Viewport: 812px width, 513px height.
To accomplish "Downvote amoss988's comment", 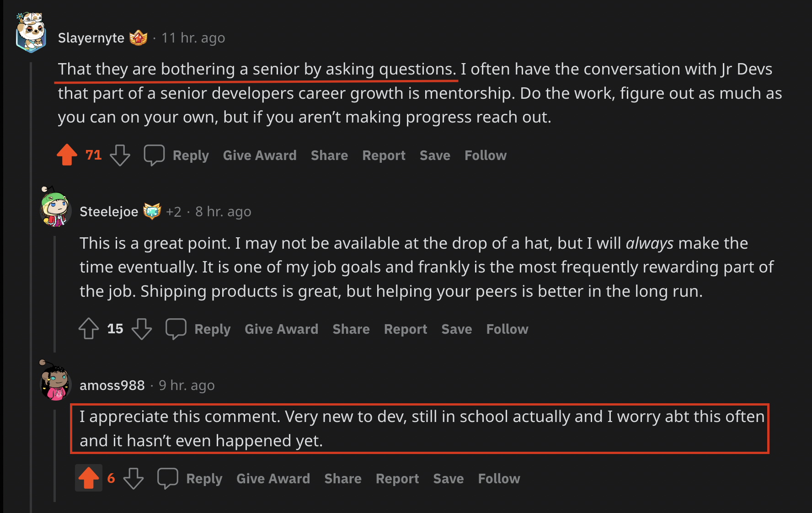I will tap(133, 478).
